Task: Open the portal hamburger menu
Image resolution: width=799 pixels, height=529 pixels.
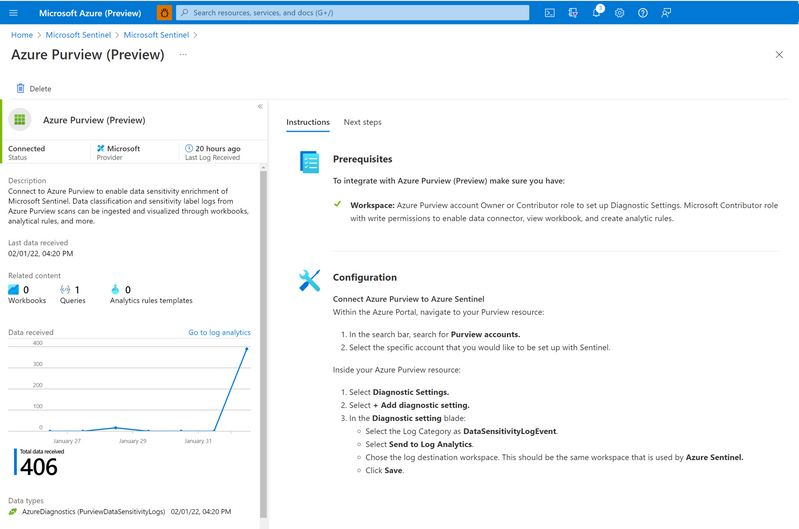Action: [14, 13]
